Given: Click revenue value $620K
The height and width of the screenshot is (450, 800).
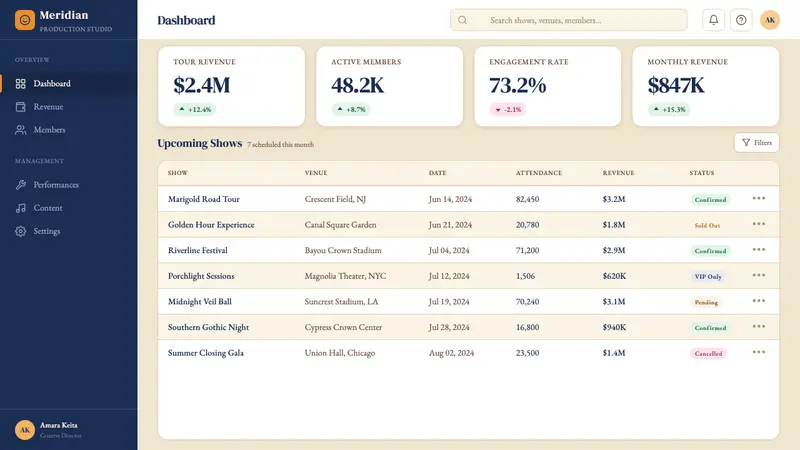Looking at the screenshot, I should (x=614, y=276).
